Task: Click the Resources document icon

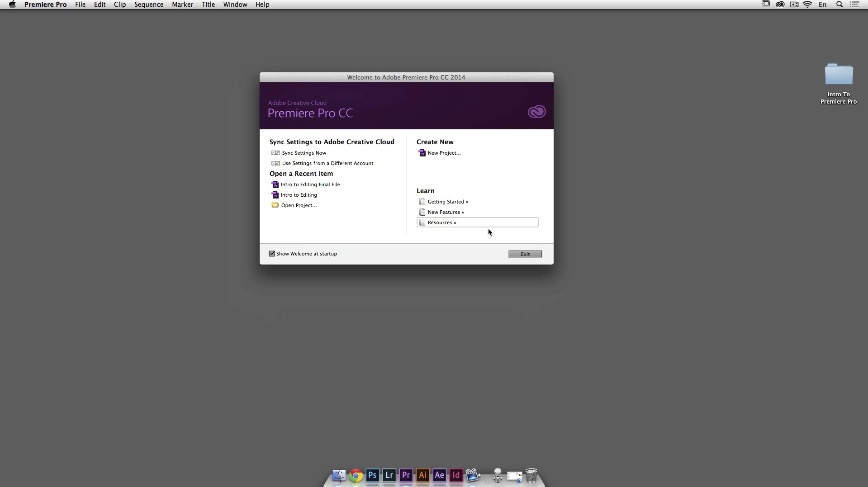Action: click(422, 222)
